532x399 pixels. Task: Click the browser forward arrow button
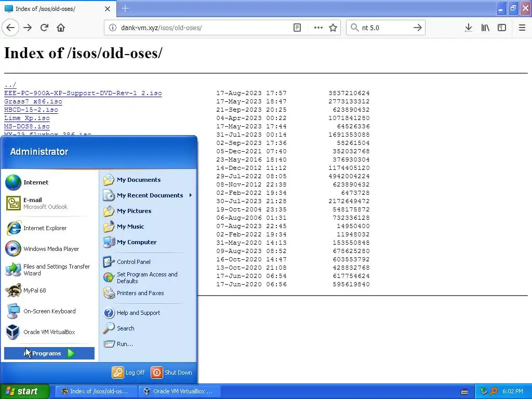(x=28, y=28)
